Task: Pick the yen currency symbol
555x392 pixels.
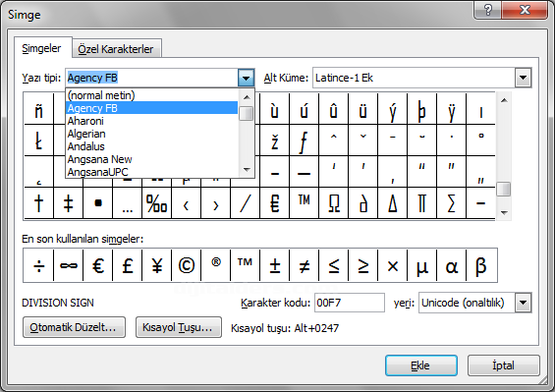Action: 157,265
